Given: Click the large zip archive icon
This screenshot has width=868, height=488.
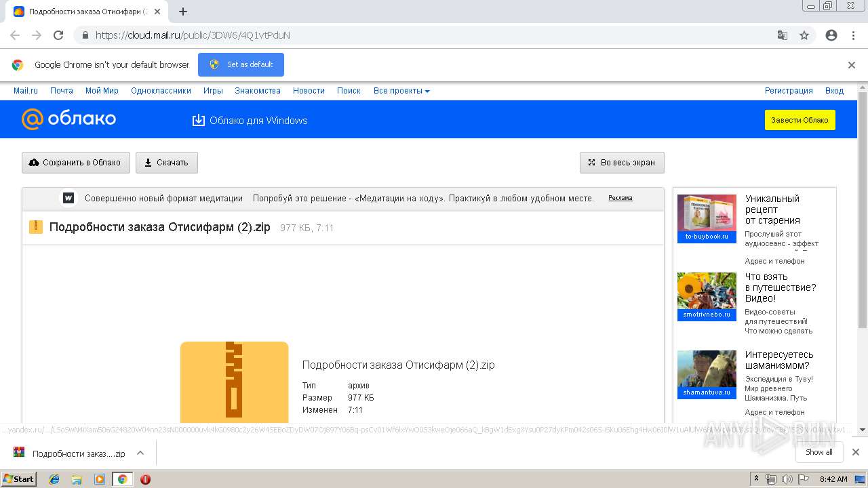Looking at the screenshot, I should click(x=234, y=383).
